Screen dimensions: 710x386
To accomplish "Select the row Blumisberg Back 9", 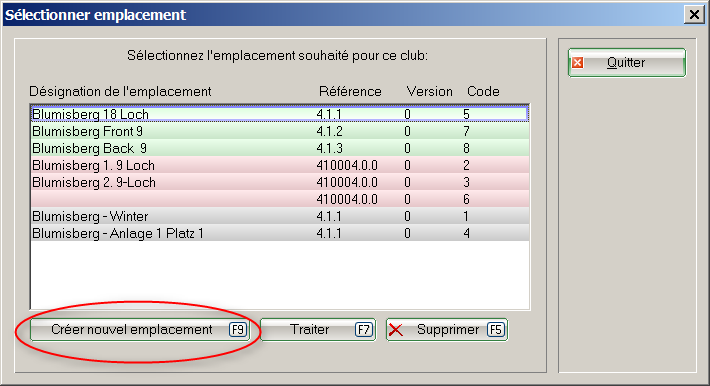I will (x=280, y=148).
